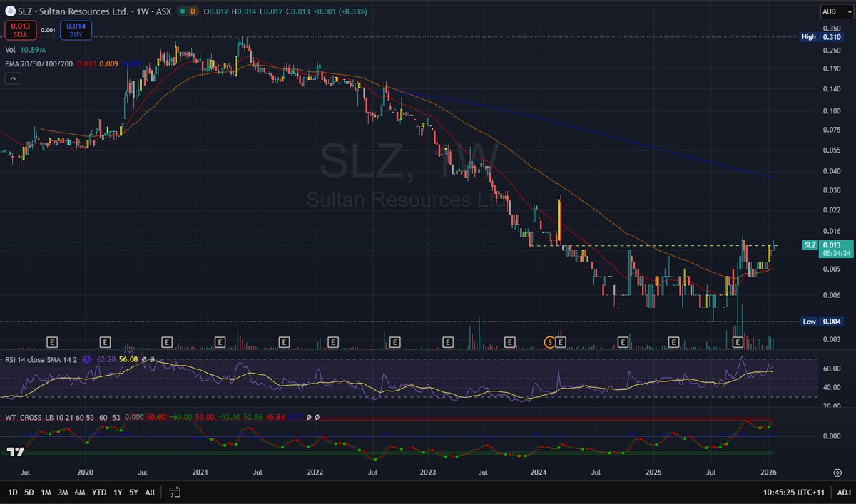Image resolution: width=856 pixels, height=504 pixels.
Task: Open the Go to date calendar icon
Action: pos(175,492)
